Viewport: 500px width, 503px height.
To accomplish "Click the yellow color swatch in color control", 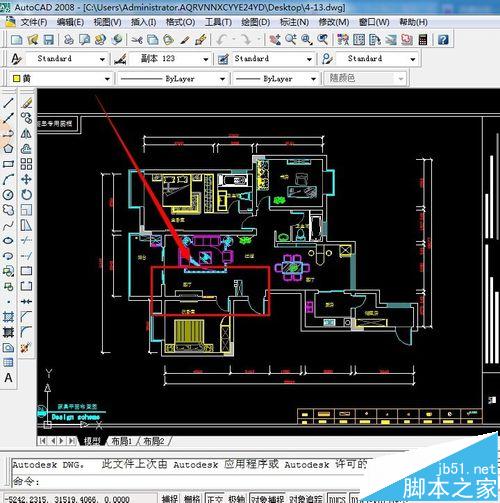I will pyautogui.click(x=16, y=79).
